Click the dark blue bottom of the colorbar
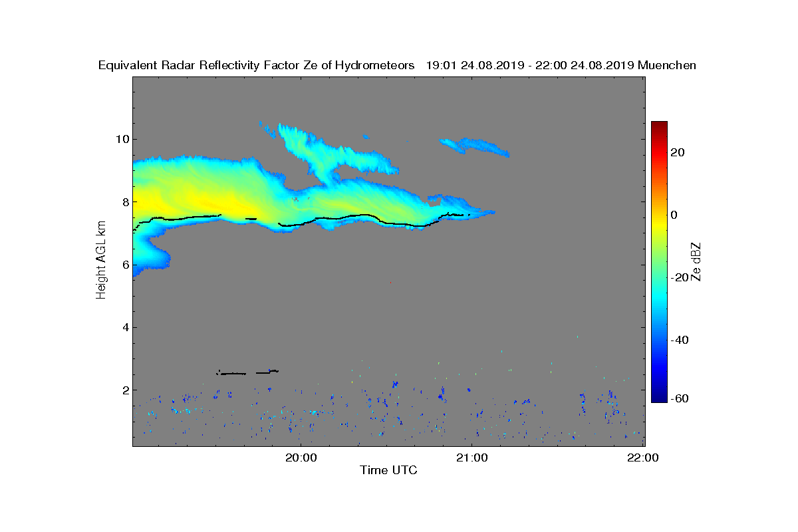 click(659, 398)
